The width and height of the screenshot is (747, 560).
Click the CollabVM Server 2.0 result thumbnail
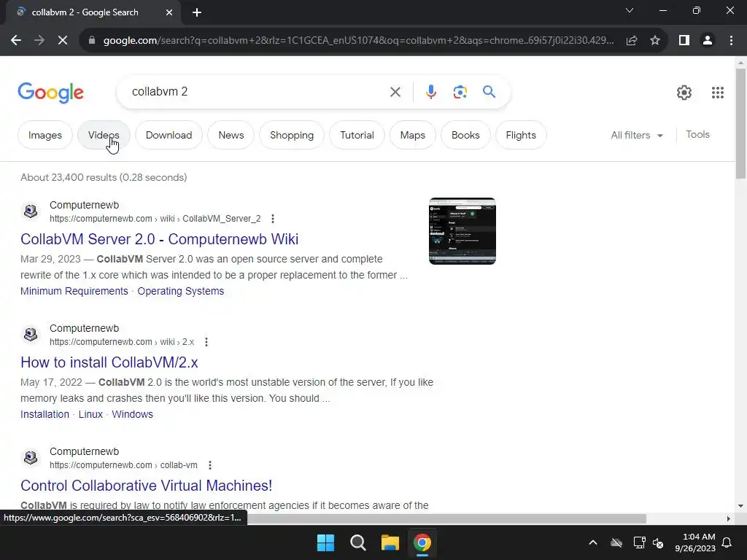(462, 231)
